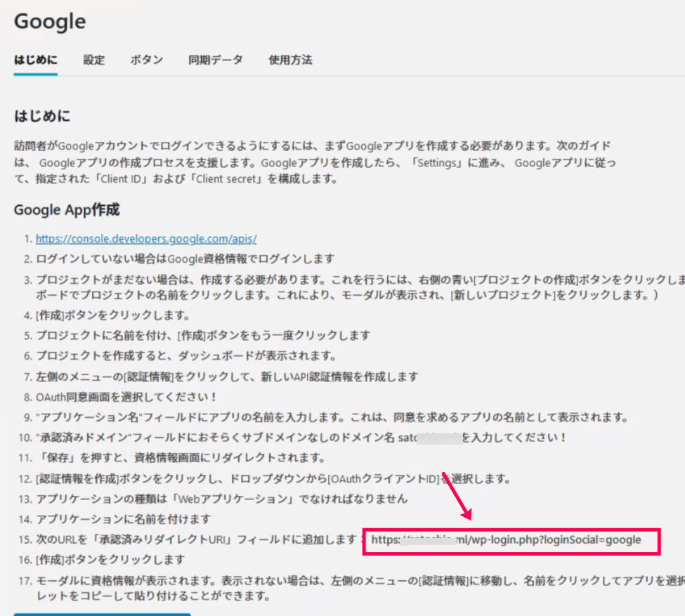The image size is (685, 616).
Task: Open the はじめに tab
Action: click(35, 60)
